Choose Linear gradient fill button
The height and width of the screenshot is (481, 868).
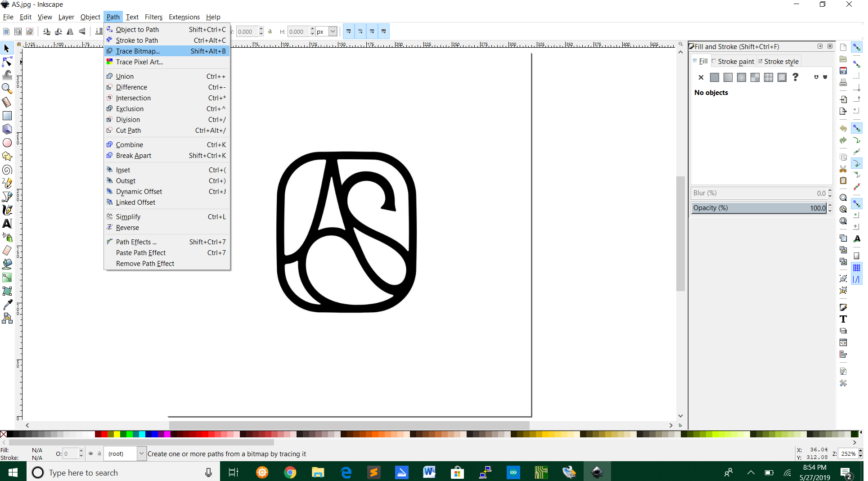tap(728, 77)
